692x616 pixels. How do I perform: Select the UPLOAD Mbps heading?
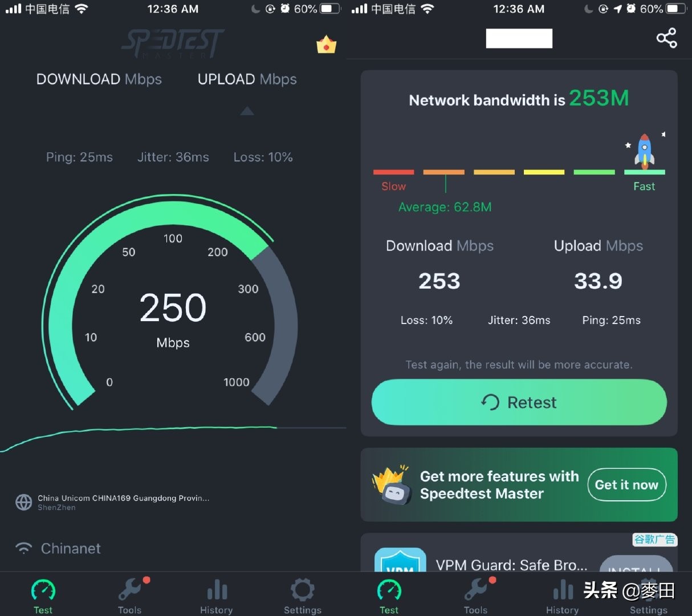(247, 79)
